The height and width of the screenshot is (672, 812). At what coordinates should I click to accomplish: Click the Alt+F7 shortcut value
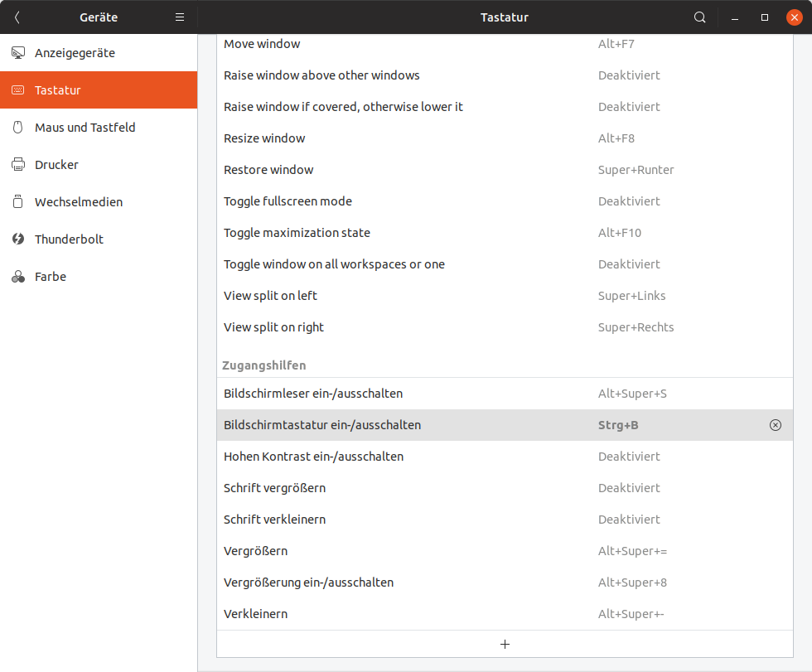coord(616,44)
